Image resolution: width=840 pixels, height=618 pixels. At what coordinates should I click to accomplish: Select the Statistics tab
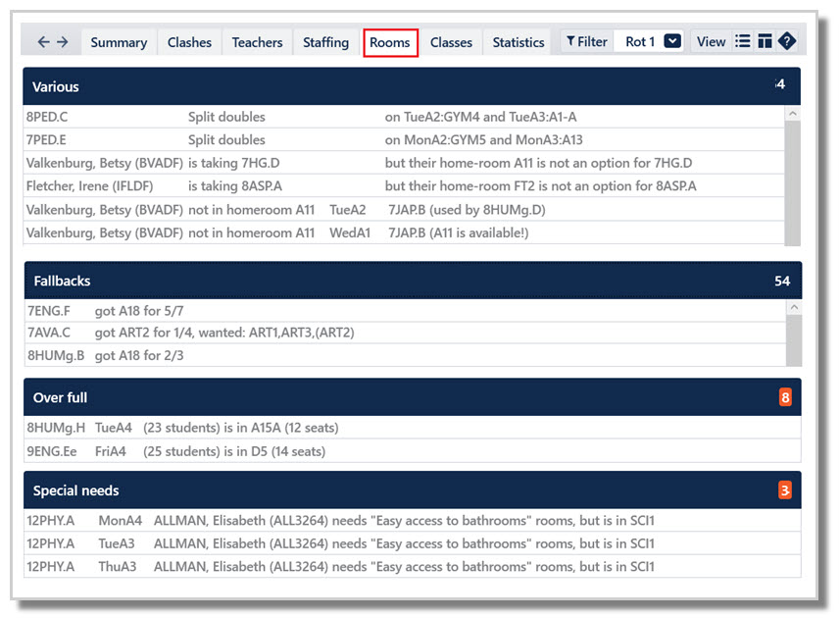click(x=519, y=42)
